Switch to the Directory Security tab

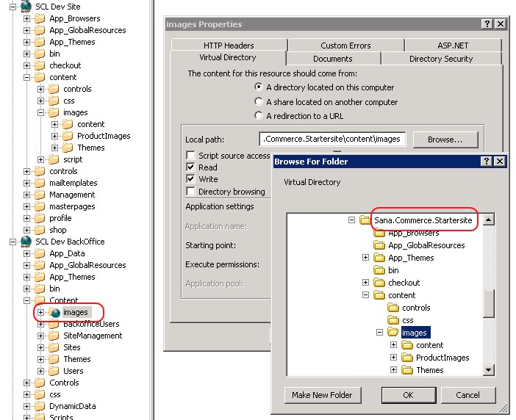pyautogui.click(x=440, y=59)
